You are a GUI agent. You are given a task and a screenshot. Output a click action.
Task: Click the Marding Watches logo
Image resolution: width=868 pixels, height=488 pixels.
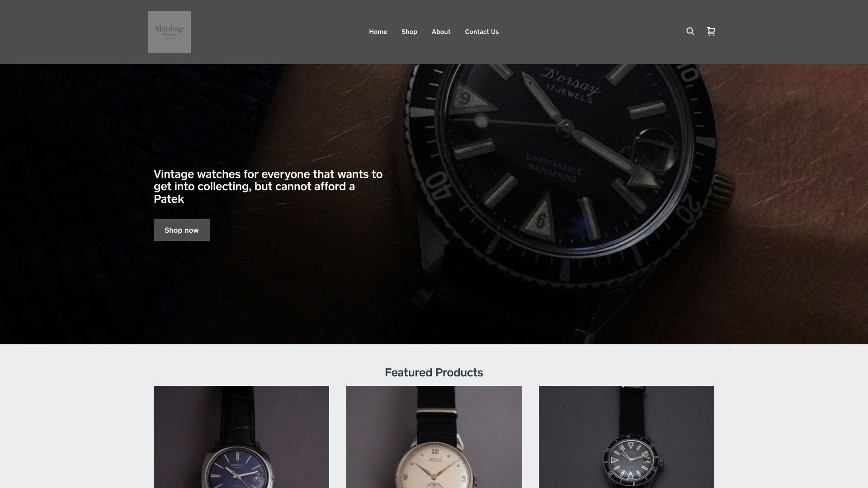[170, 32]
